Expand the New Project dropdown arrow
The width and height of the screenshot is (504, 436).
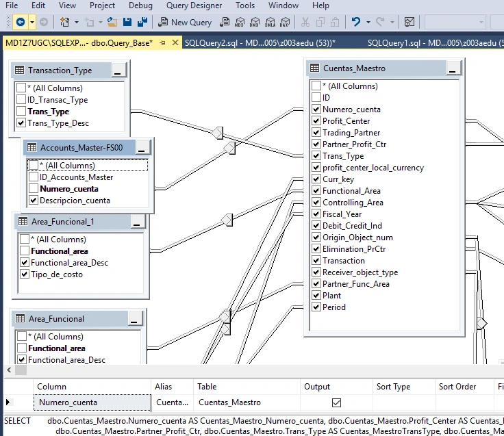click(77, 22)
